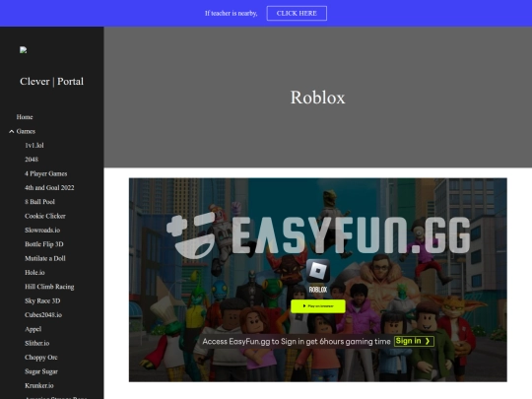Open Sugar Sugar game page

[41, 371]
